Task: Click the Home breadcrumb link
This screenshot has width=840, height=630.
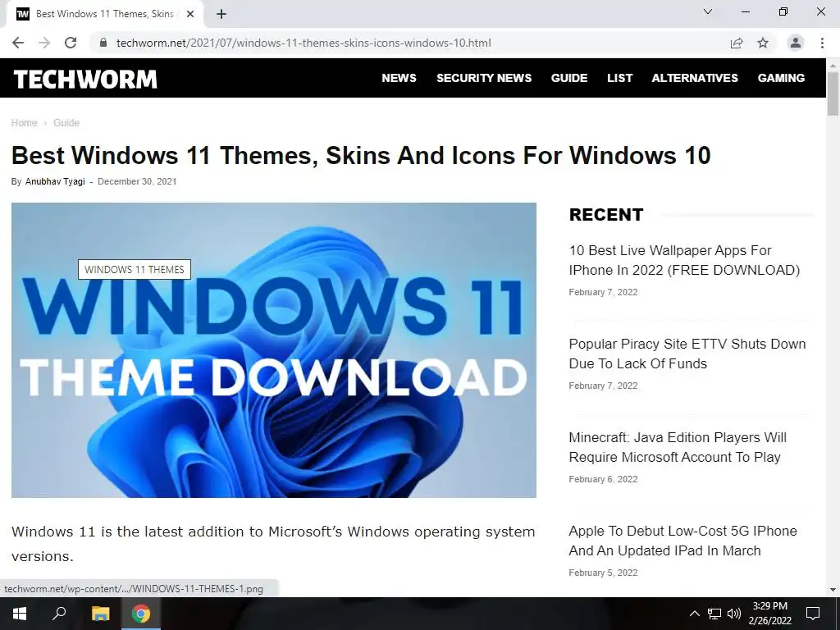Action: tap(24, 123)
